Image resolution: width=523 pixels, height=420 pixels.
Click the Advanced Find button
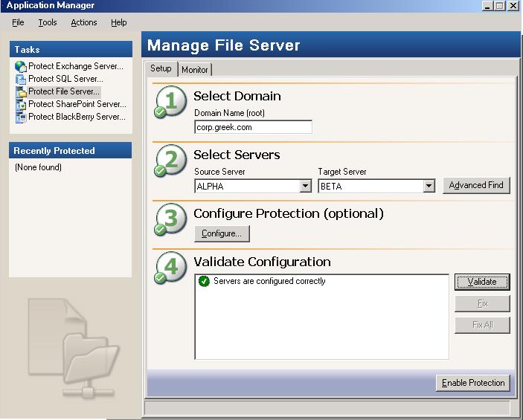coord(476,185)
